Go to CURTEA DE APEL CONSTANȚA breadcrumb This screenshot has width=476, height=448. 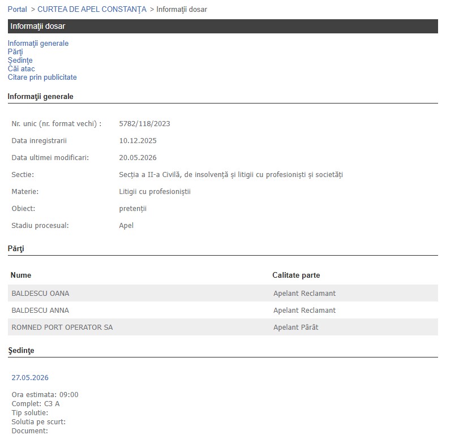click(x=92, y=10)
